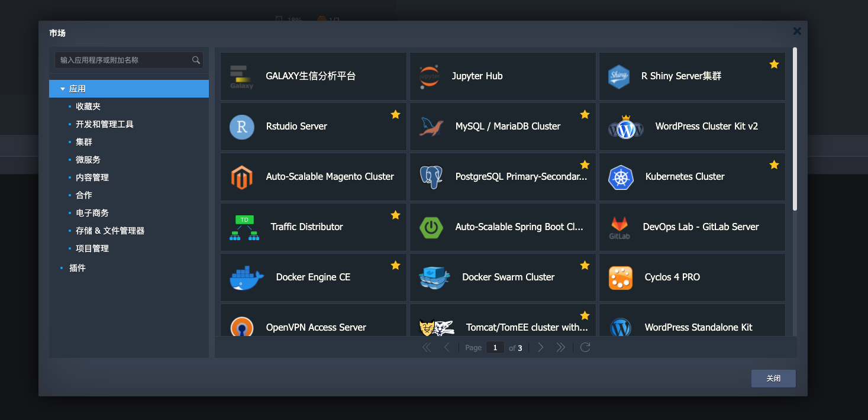This screenshot has height=420, width=868.
Task: Click the Tomcat/TomEE cat logo
Action: tap(436, 327)
